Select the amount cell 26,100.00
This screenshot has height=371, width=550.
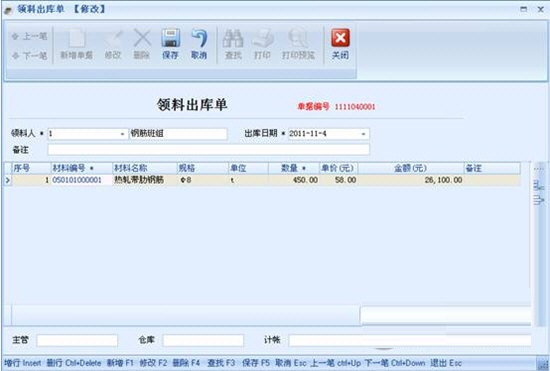(x=411, y=180)
